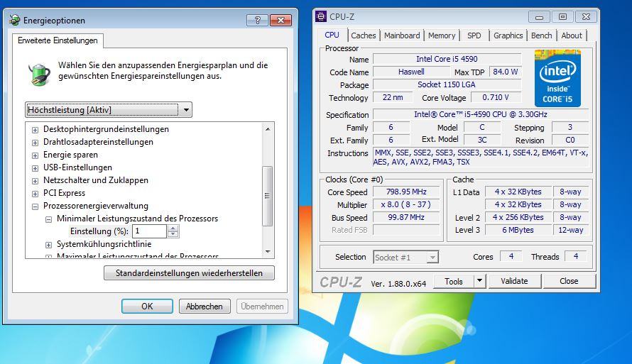Confirm with the OK button
Screen dimensions: 632x364
click(x=147, y=306)
